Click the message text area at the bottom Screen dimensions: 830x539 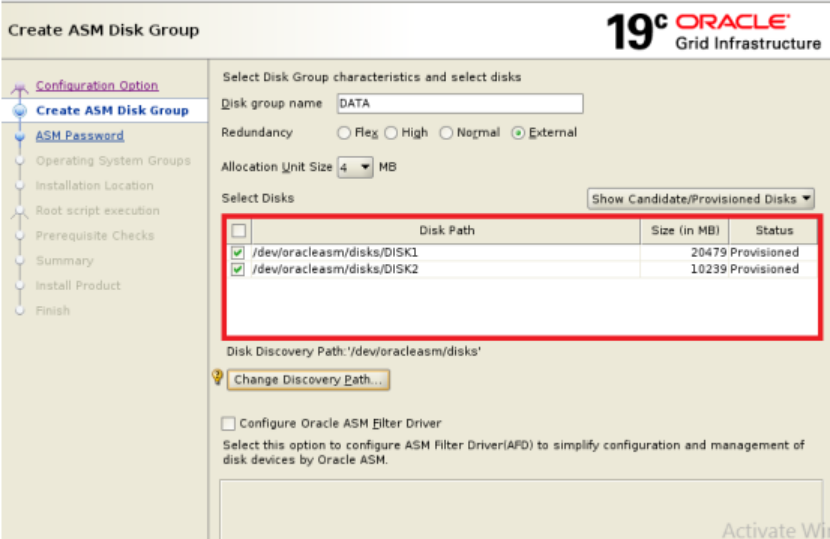click(521, 509)
